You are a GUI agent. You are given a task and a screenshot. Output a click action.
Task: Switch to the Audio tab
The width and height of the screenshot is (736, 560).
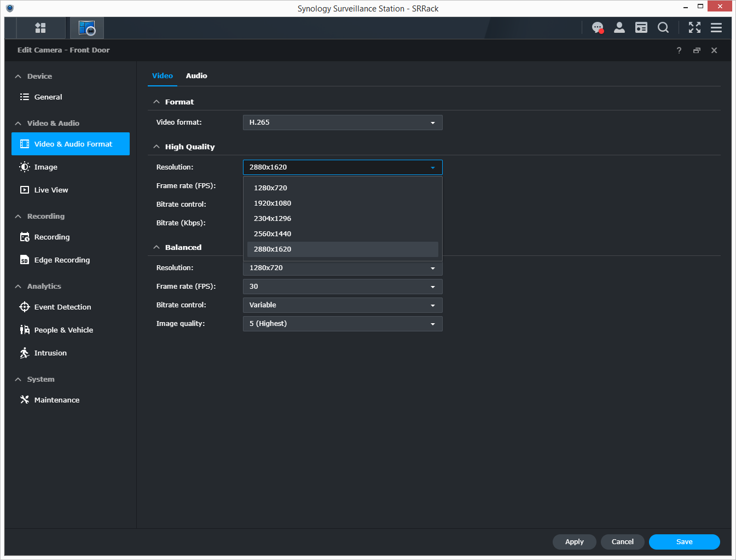coord(196,76)
